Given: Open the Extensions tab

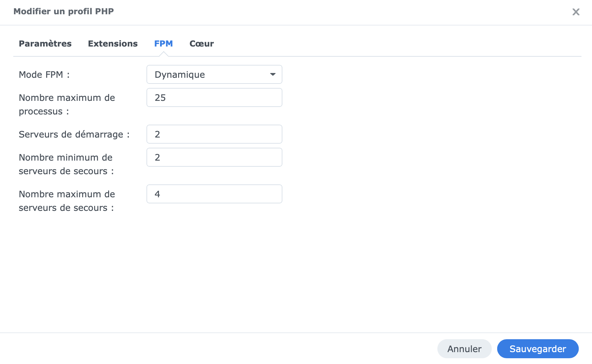Looking at the screenshot, I should [112, 44].
